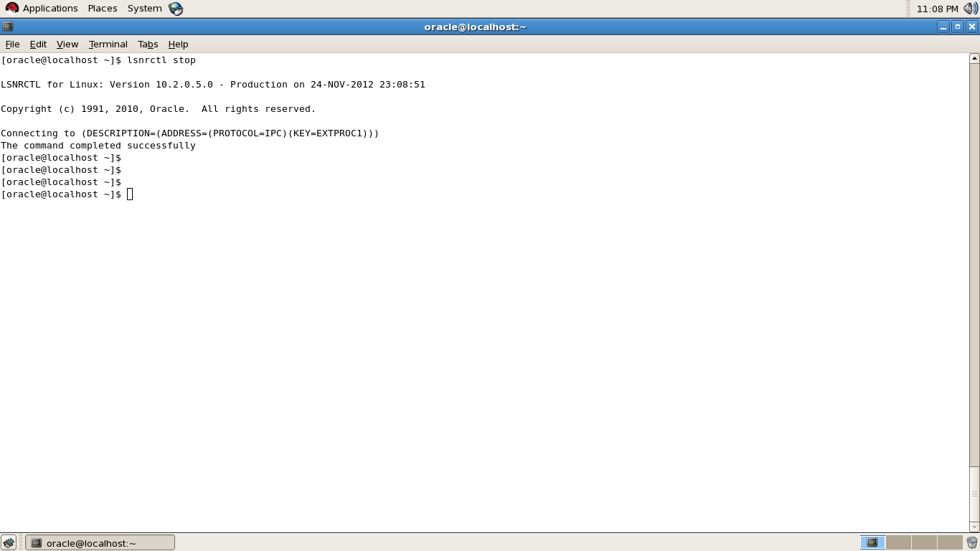Open the Terminal menu in menu bar
This screenshot has width=980, height=551.
click(x=108, y=44)
